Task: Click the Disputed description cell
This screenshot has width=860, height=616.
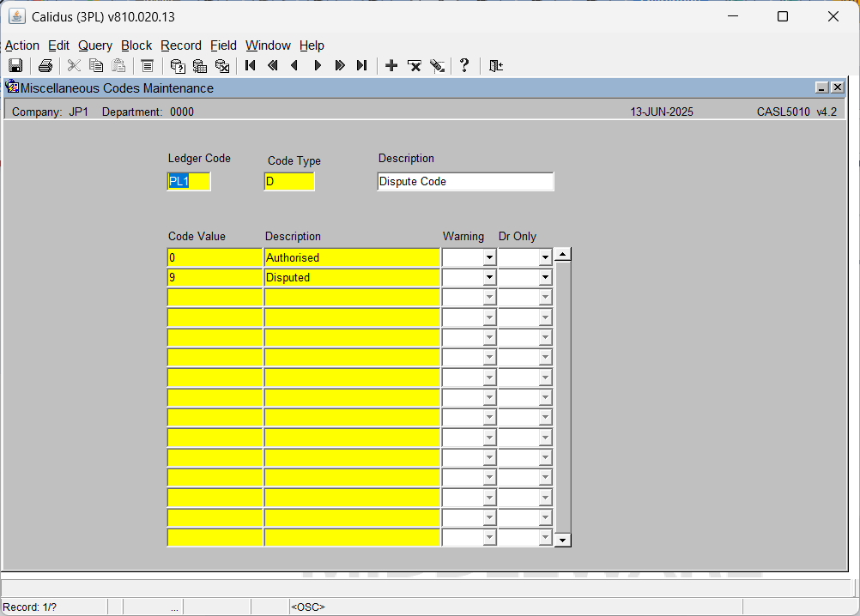Action: pos(352,278)
